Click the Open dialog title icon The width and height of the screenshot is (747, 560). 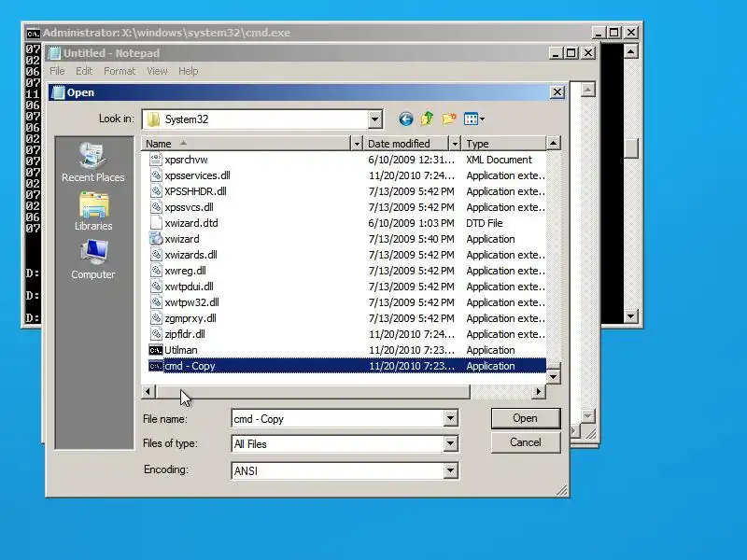[58, 92]
